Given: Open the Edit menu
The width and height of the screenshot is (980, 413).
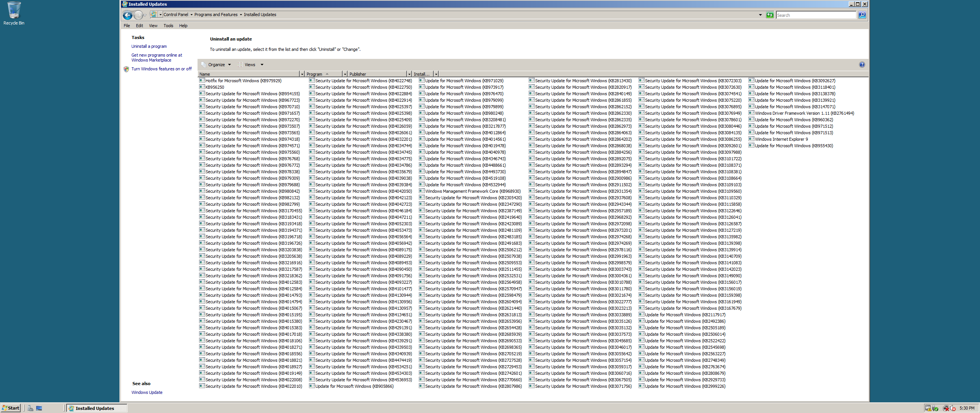Looking at the screenshot, I should [139, 26].
